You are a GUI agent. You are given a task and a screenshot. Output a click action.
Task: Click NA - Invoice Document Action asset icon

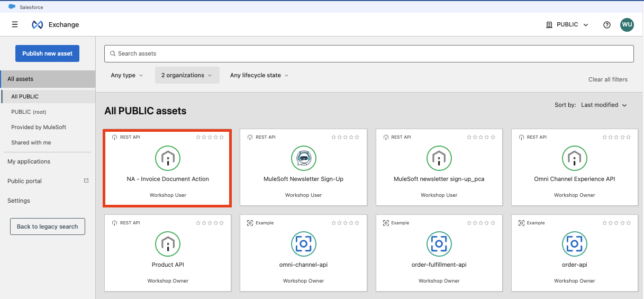168,158
